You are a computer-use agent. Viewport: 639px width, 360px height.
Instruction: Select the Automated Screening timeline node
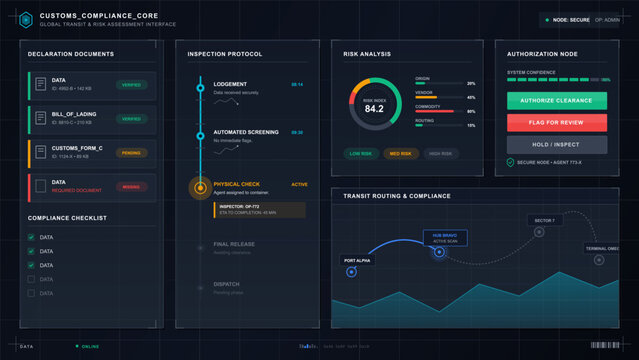(200, 136)
